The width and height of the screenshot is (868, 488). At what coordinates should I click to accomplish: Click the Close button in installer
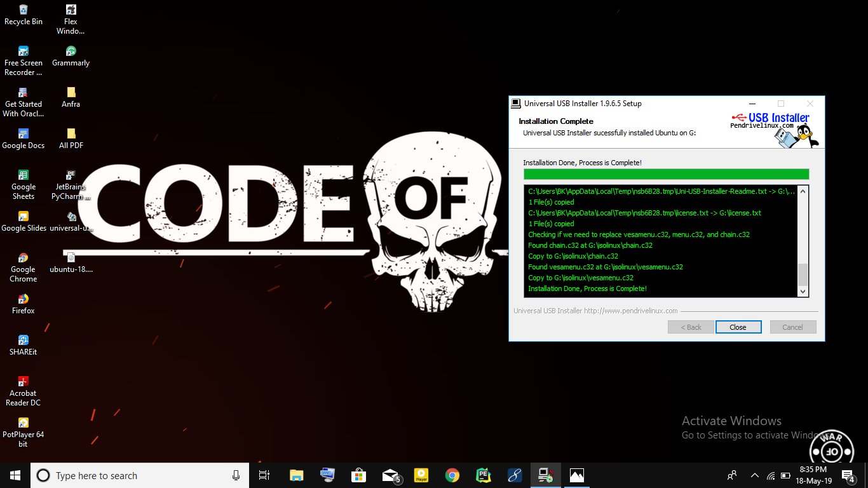pos(738,327)
